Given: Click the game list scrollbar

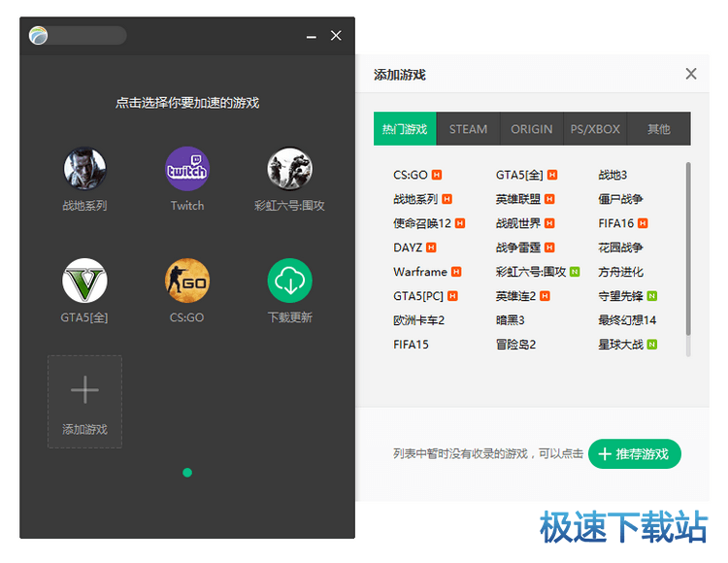Looking at the screenshot, I should [688, 248].
